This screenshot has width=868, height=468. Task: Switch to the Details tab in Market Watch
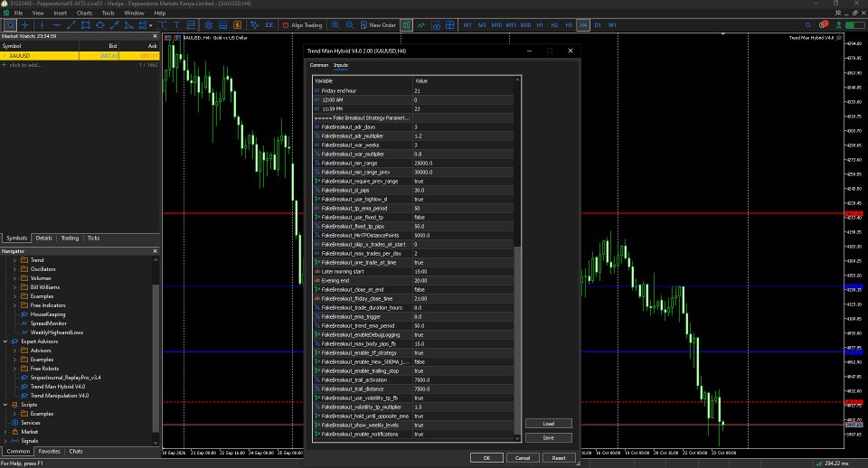[43, 238]
